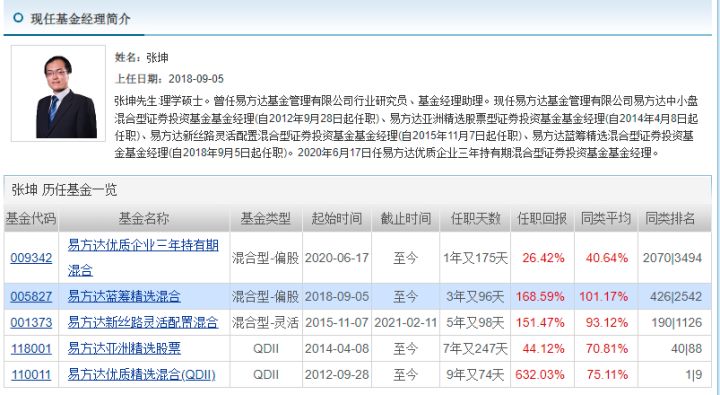Screen dimensions: 720x395
Task: Click end date 2021-02-11
Action: pos(405,323)
